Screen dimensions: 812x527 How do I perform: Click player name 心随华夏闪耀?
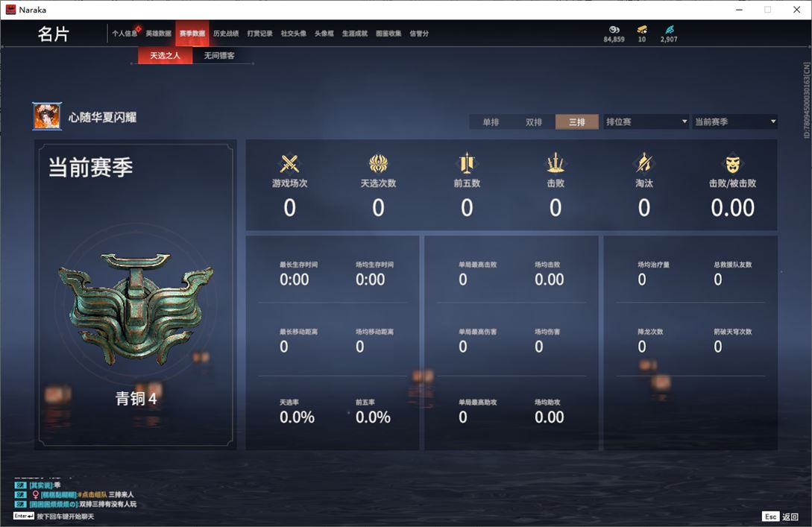click(103, 118)
